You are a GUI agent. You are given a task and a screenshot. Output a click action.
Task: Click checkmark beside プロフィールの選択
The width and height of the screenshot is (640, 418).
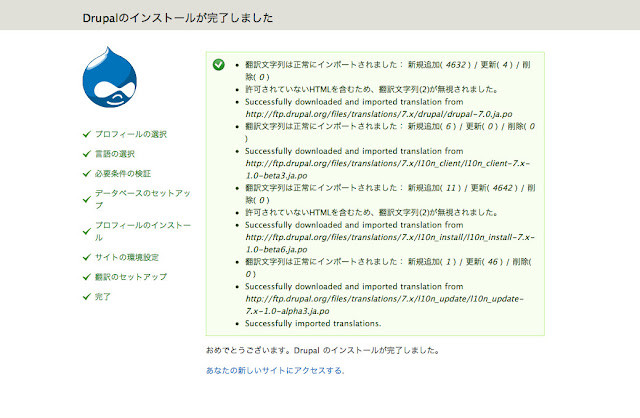tap(87, 134)
